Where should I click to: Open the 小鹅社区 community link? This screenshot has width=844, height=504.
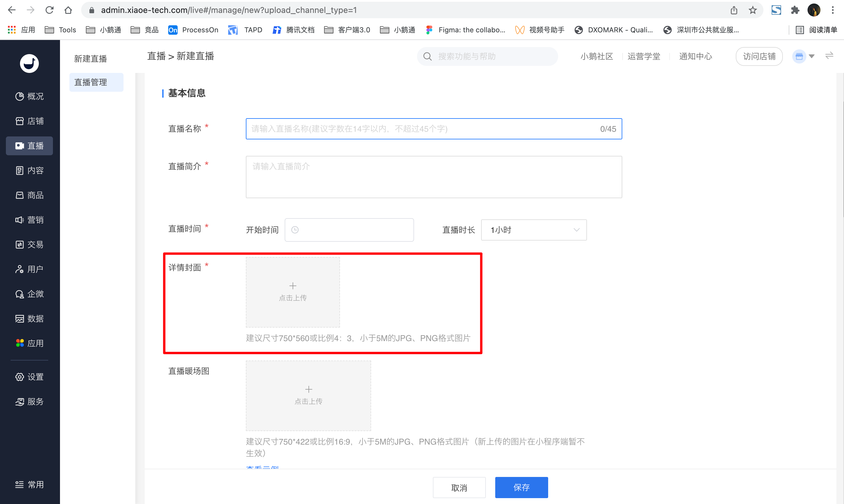596,56
